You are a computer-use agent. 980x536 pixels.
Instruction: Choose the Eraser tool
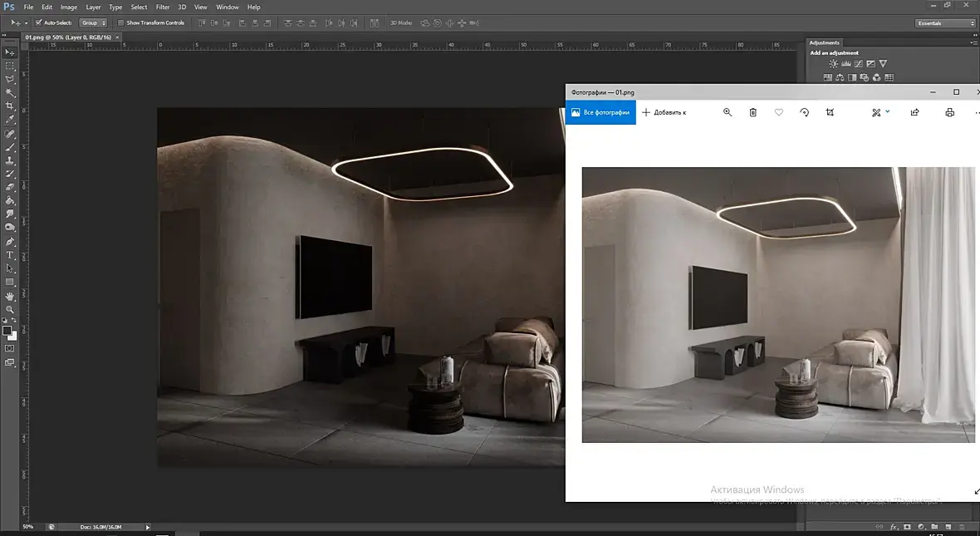coord(10,187)
